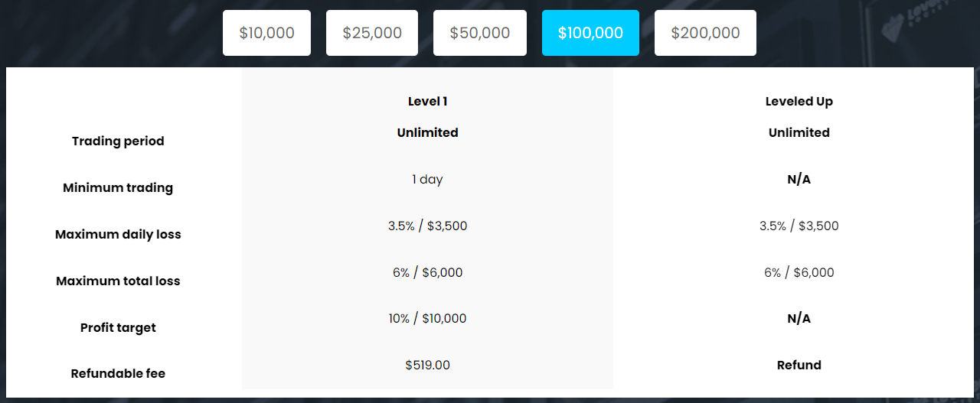The height and width of the screenshot is (403, 980).
Task: Click the 10% / $10,000 profit target value
Action: tap(427, 319)
